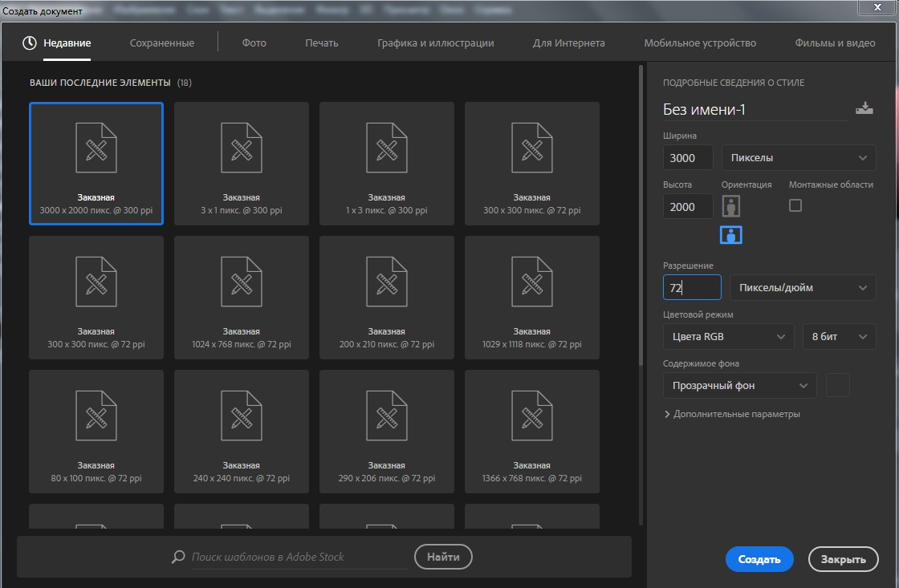Open the Пикселы width units dropdown
Viewport: 899px width, 588px height.
[799, 157]
